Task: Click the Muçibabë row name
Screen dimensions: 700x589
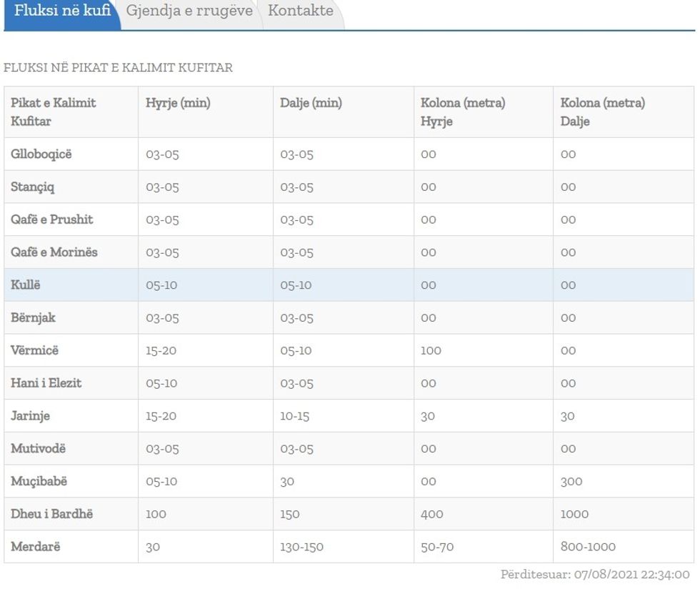Action: pos(39,481)
